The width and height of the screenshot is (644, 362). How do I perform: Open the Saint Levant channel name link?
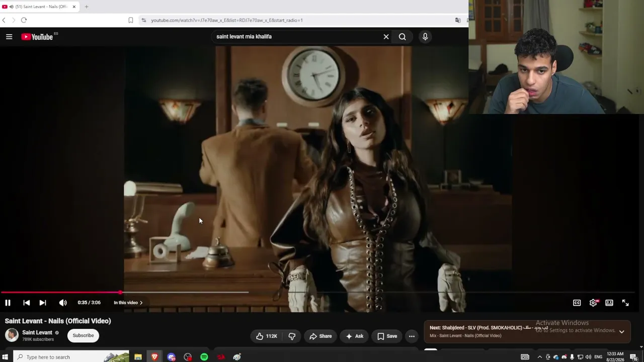pyautogui.click(x=37, y=332)
